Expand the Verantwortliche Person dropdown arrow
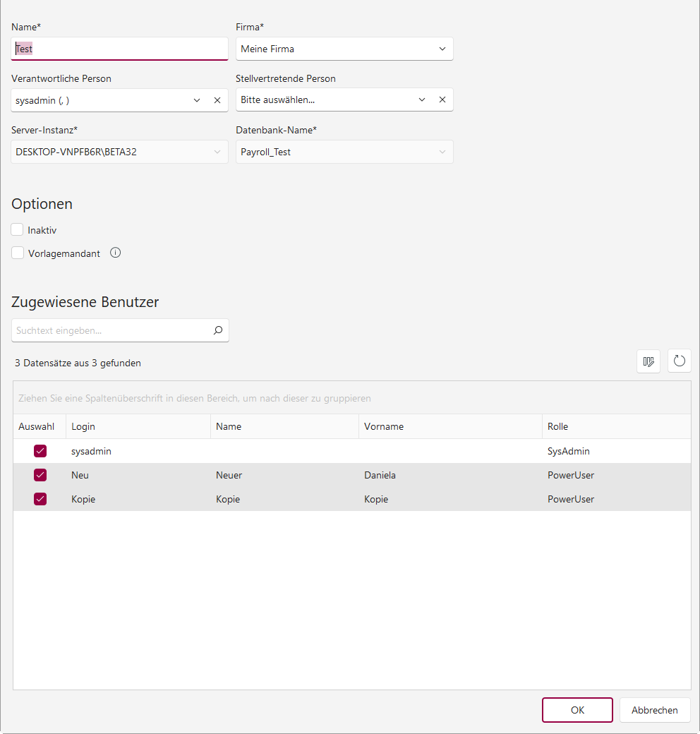The image size is (700, 734). point(197,100)
